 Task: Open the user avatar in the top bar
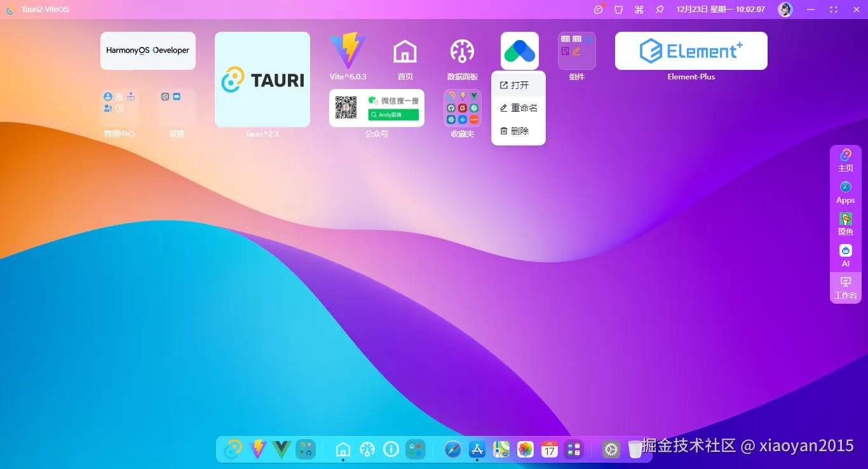click(785, 10)
